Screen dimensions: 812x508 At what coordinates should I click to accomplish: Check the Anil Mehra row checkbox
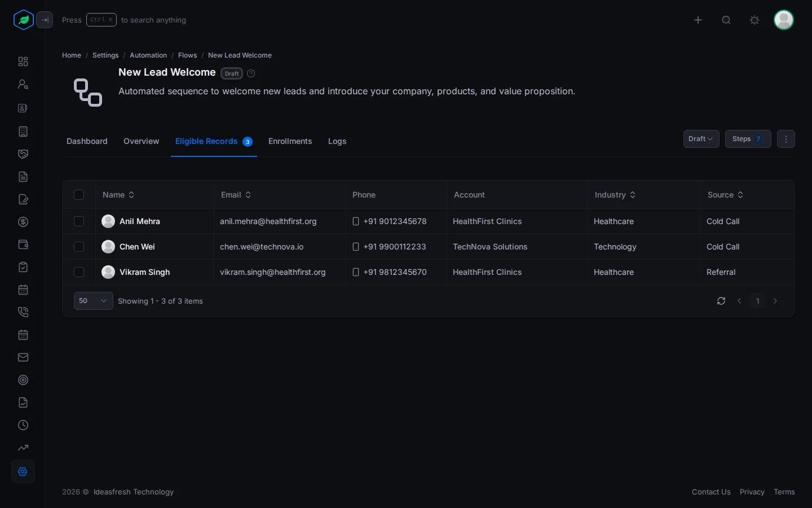(x=79, y=221)
